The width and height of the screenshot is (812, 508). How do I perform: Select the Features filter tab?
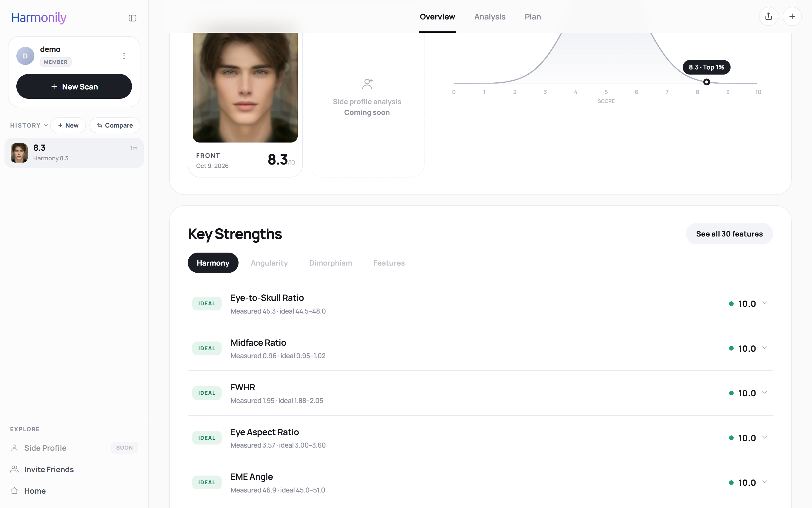(x=389, y=263)
